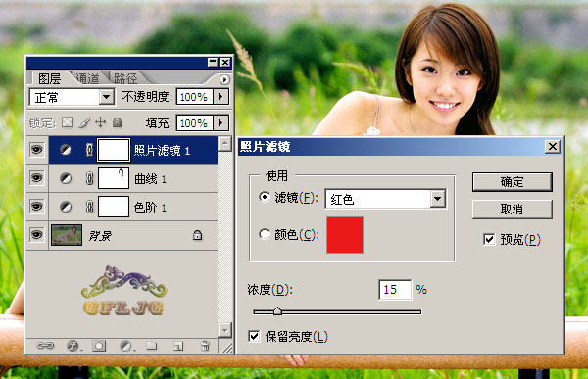Image resolution: width=588 pixels, height=379 pixels.
Task: Select the 滤镜(F) radio button
Action: click(x=265, y=197)
